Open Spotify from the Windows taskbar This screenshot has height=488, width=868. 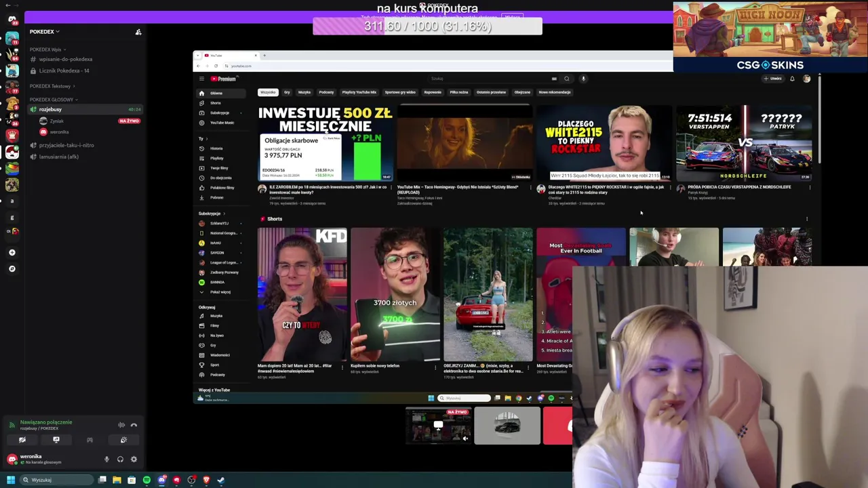click(146, 480)
